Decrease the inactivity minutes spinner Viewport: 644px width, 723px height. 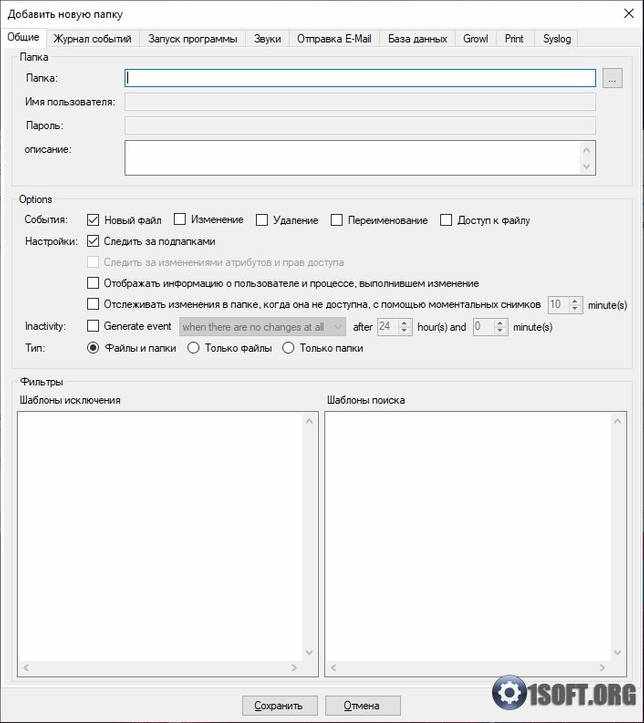coord(500,331)
